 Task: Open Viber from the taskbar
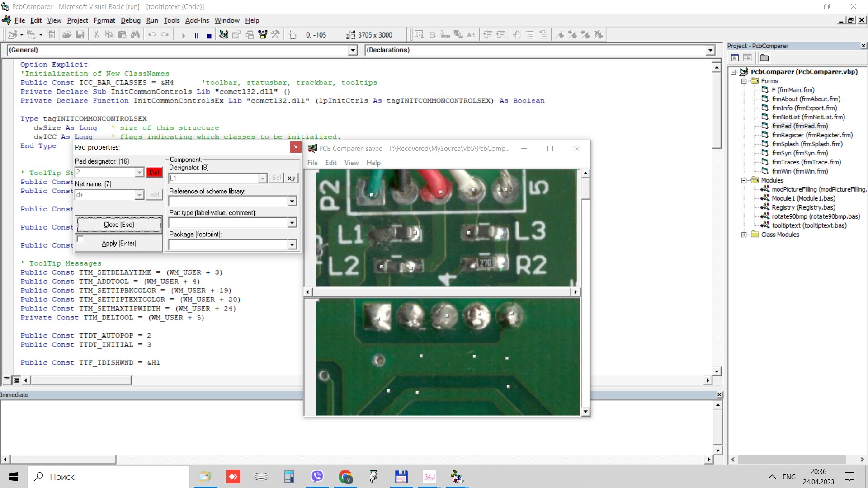point(317,477)
